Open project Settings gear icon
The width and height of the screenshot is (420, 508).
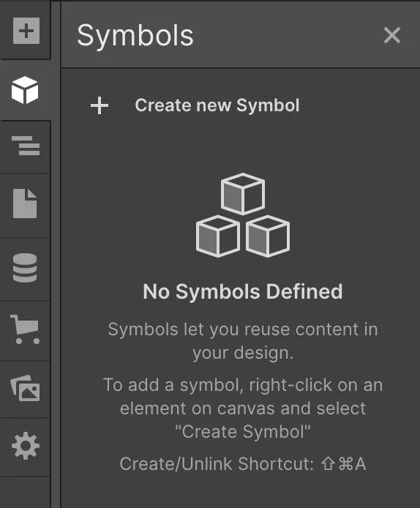(26, 446)
